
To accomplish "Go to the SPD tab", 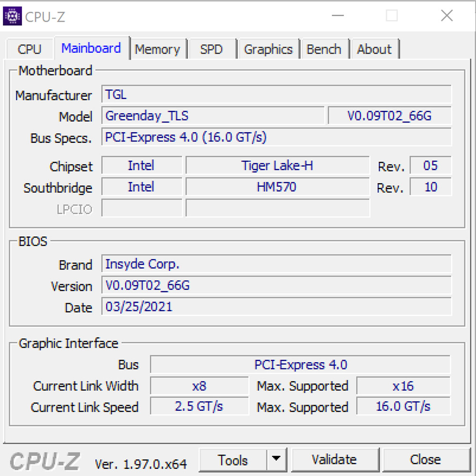I will pos(212,49).
